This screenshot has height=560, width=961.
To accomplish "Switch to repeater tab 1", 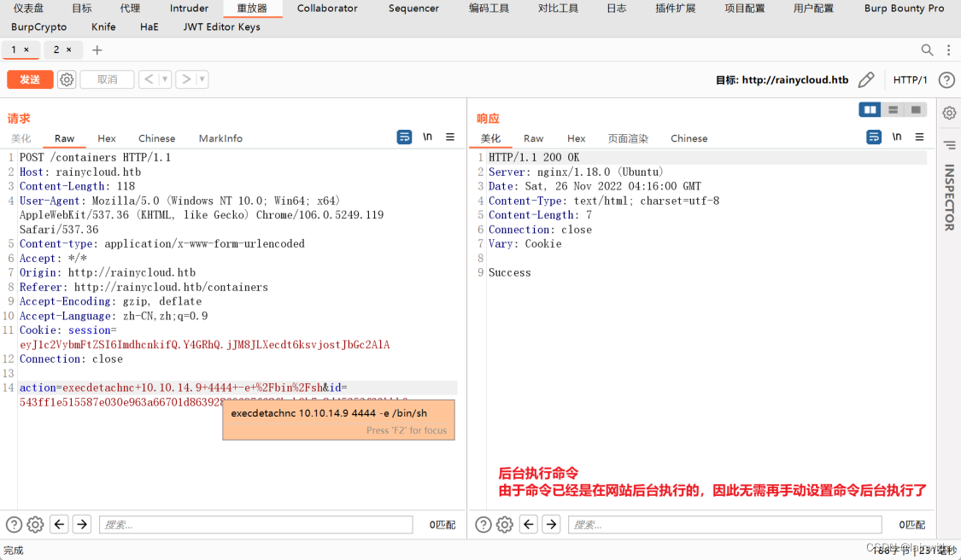I will [14, 50].
